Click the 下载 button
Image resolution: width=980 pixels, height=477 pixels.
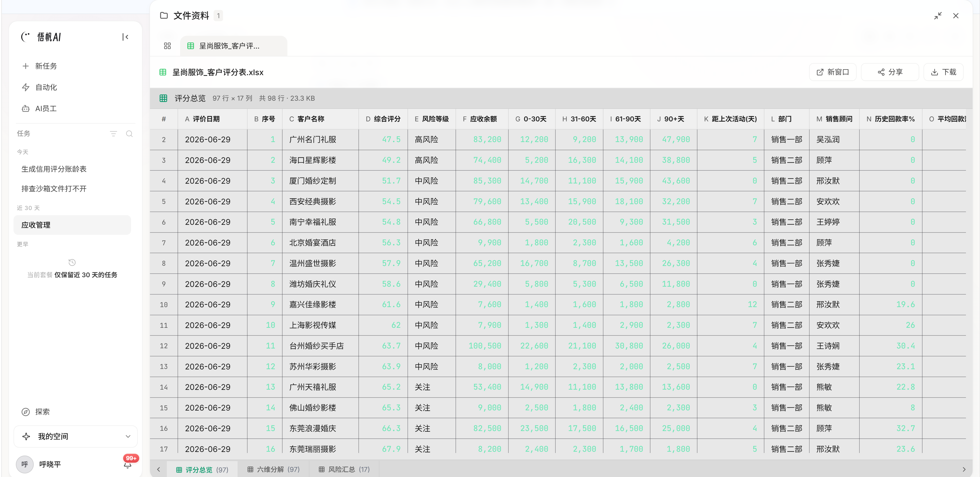943,72
